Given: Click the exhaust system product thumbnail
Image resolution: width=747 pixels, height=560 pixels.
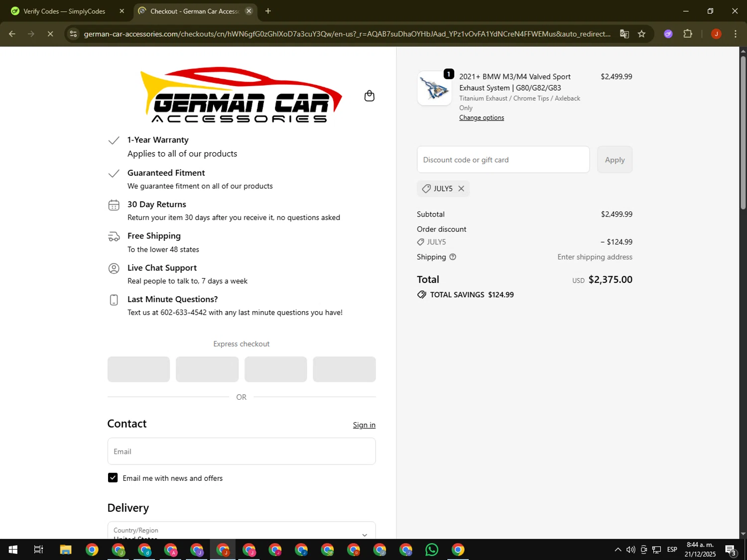Looking at the screenshot, I should pos(434,88).
